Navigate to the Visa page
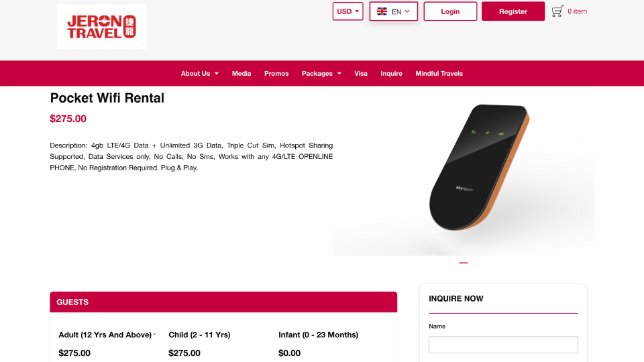 tap(361, 74)
